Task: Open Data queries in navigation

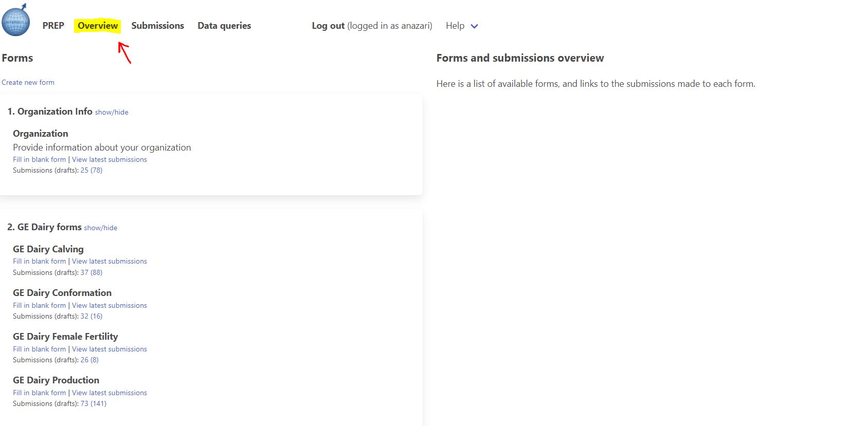Action: point(224,26)
